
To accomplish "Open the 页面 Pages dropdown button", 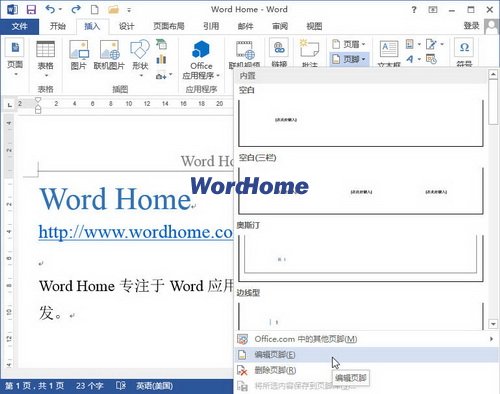I will click(x=15, y=58).
